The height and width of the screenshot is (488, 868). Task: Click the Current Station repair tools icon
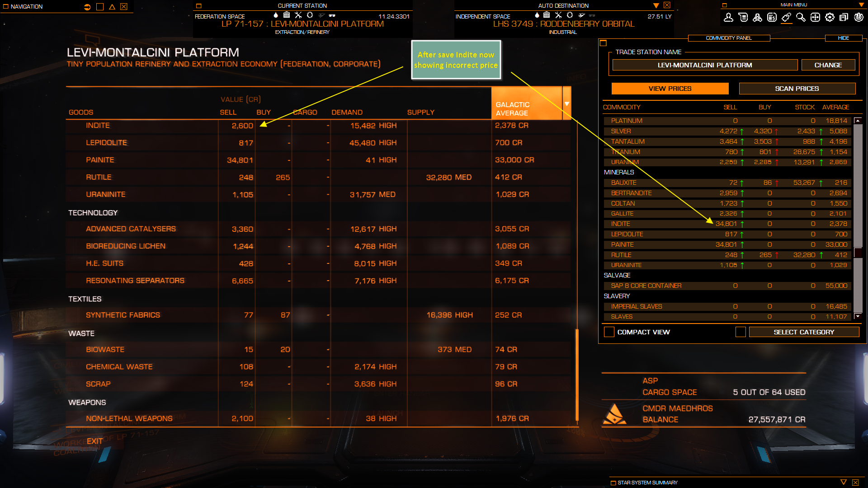click(298, 15)
